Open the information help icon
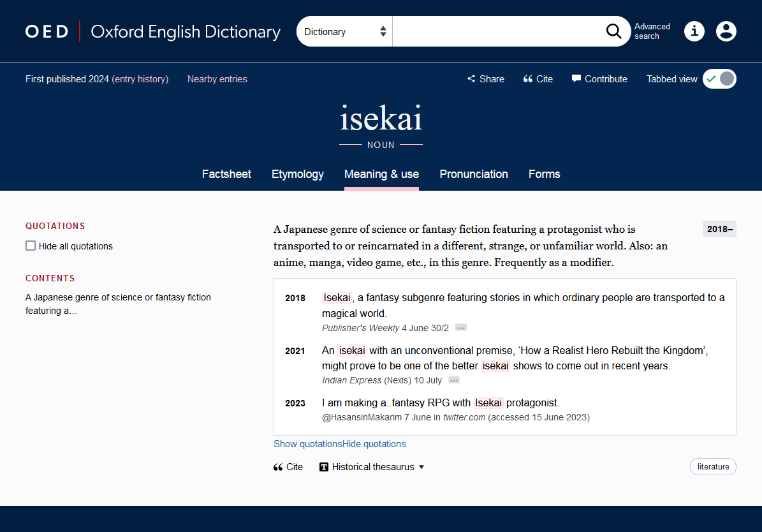762x532 pixels. click(694, 31)
